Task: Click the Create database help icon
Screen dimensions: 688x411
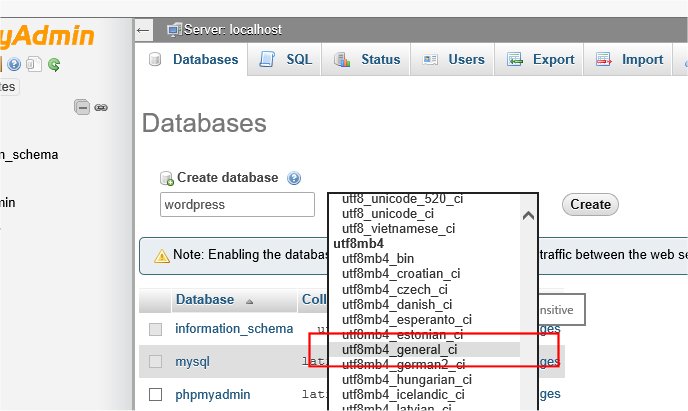Action: point(294,178)
